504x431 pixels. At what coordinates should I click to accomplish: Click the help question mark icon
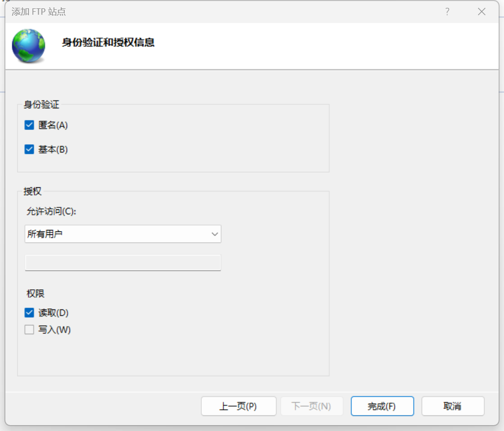tap(447, 12)
